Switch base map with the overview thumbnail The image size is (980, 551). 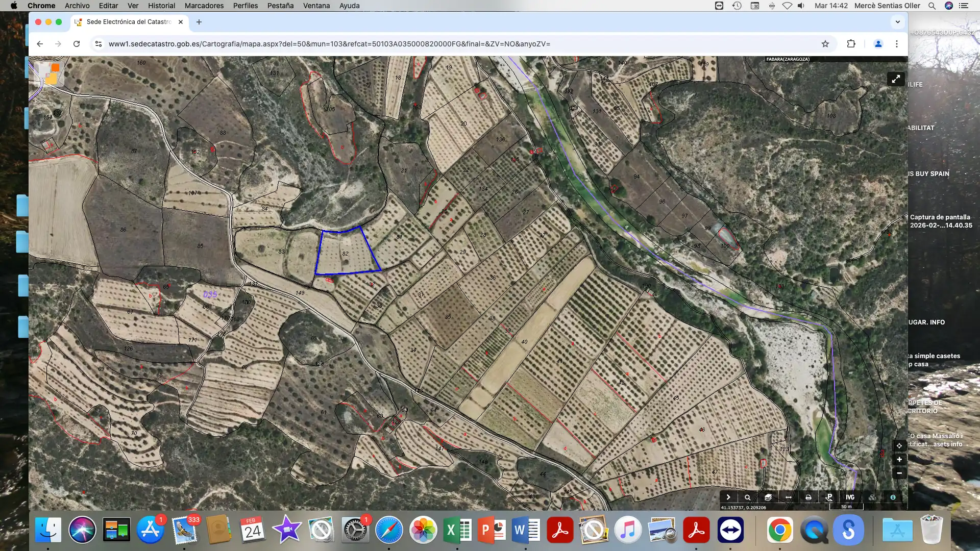pos(49,74)
